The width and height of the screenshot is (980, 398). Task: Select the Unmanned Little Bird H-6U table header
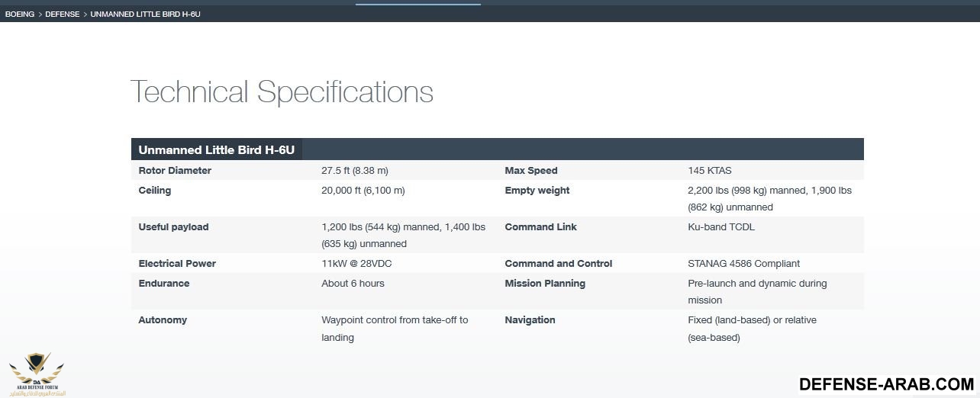(216, 150)
